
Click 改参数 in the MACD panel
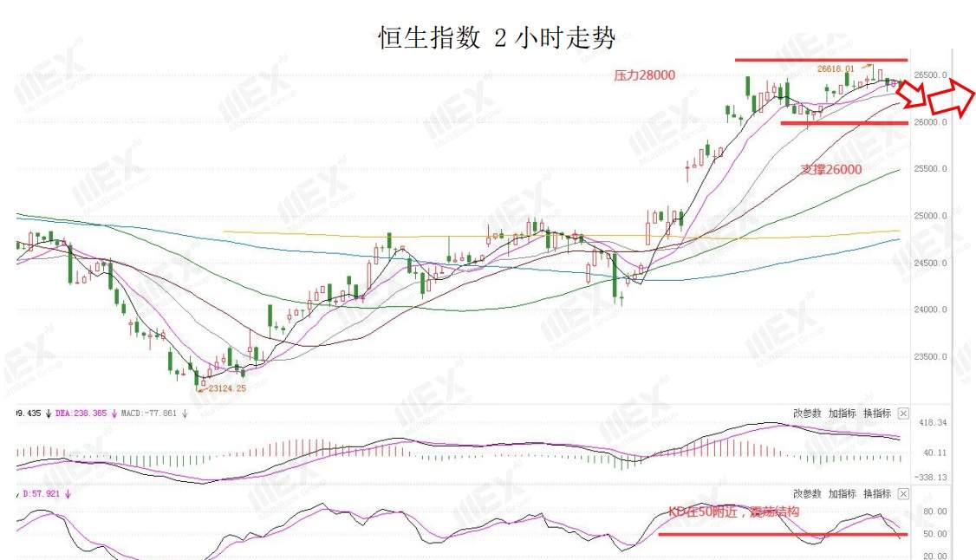[x=807, y=413]
